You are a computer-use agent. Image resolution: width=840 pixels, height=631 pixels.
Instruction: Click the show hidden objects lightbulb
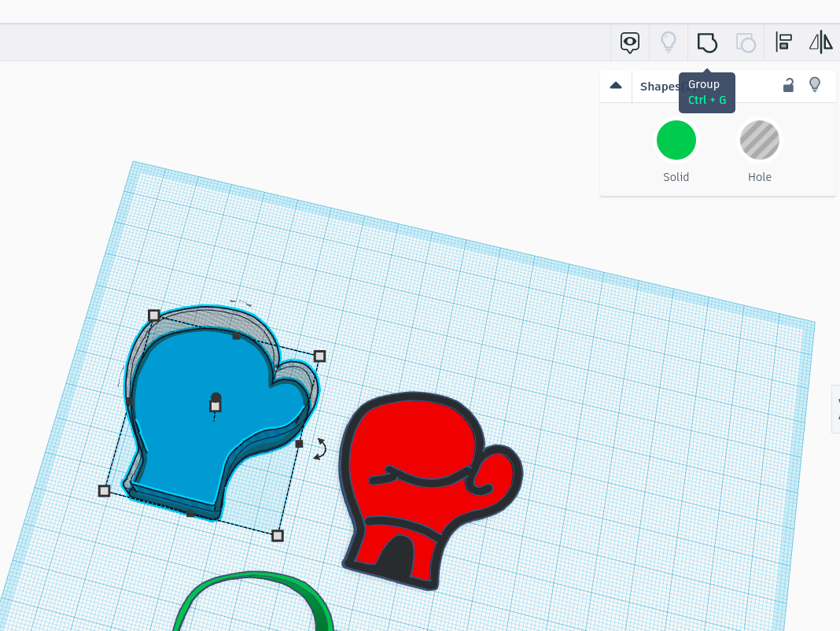(x=669, y=42)
